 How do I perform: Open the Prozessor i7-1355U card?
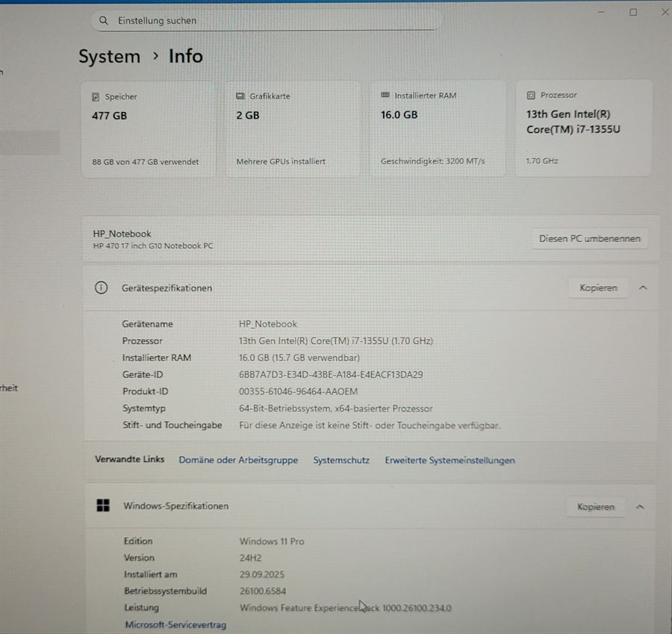pos(583,128)
